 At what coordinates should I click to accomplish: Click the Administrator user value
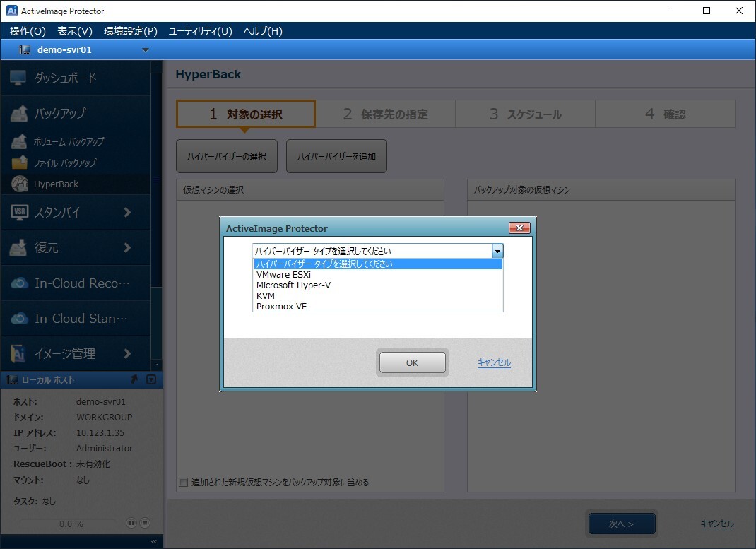(105, 448)
